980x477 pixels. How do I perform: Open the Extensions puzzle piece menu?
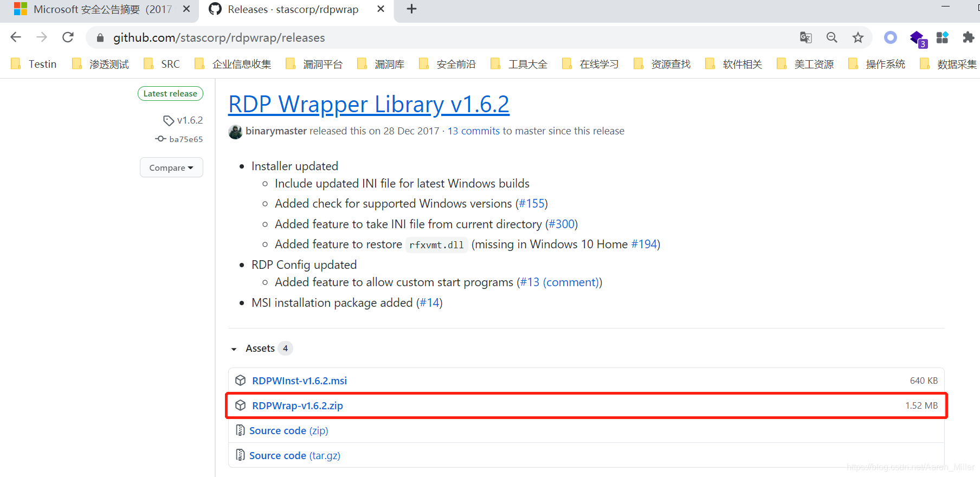pyautogui.click(x=969, y=37)
